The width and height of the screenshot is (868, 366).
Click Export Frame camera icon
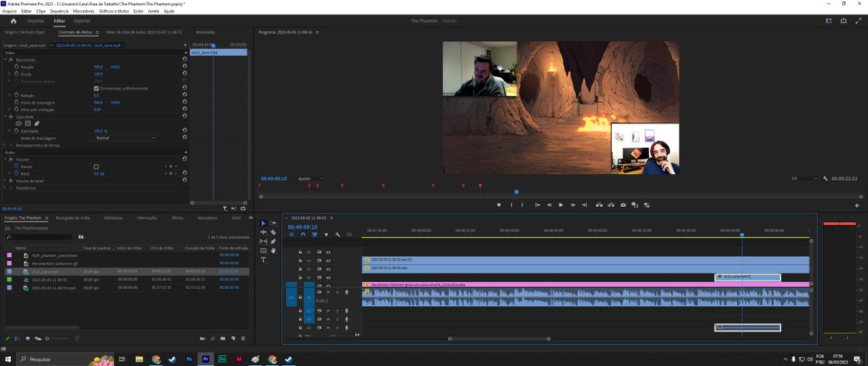coord(623,205)
